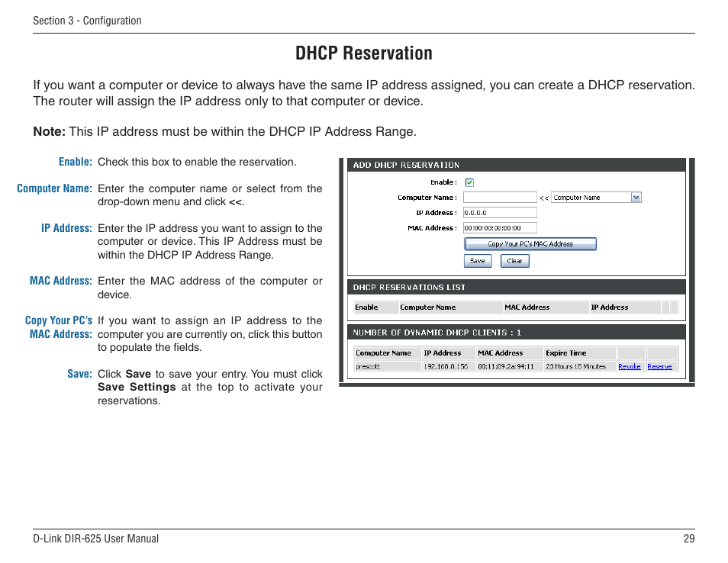Image resolution: width=728 pixels, height=563 pixels.
Task: Click the MAC Address field showing 00:00:00:00:00:00
Action: 500,228
